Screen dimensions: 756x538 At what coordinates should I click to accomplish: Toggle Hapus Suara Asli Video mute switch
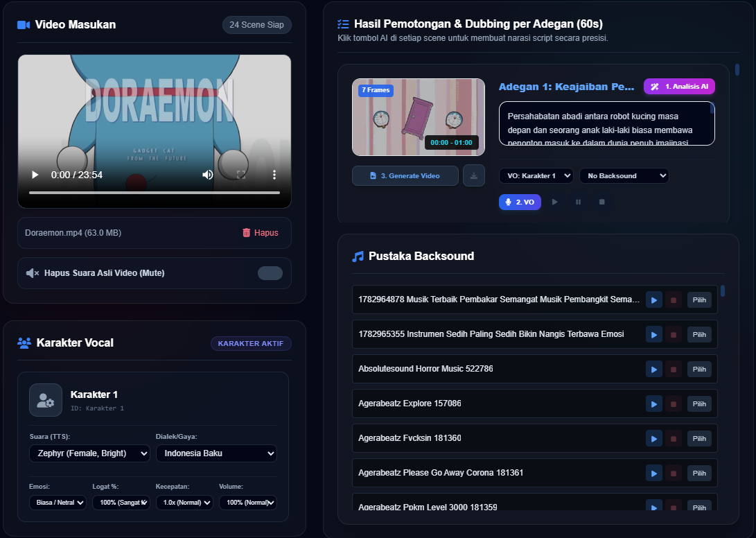click(270, 273)
